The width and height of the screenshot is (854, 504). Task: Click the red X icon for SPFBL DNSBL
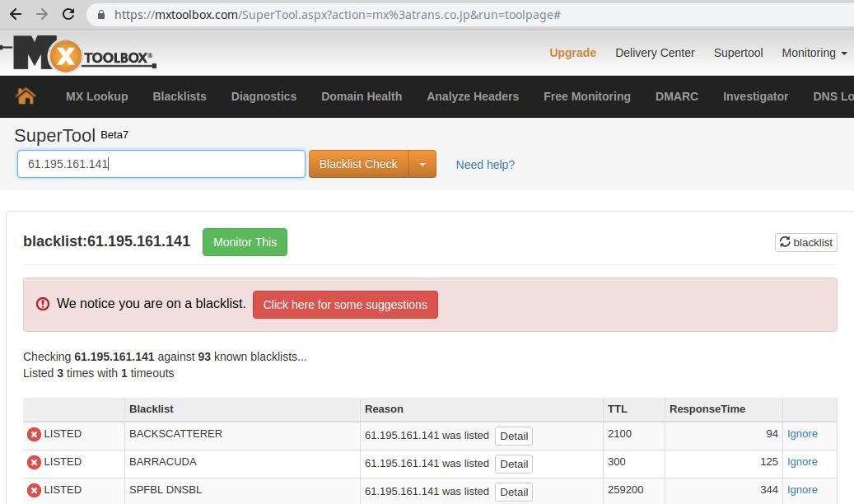tap(34, 490)
